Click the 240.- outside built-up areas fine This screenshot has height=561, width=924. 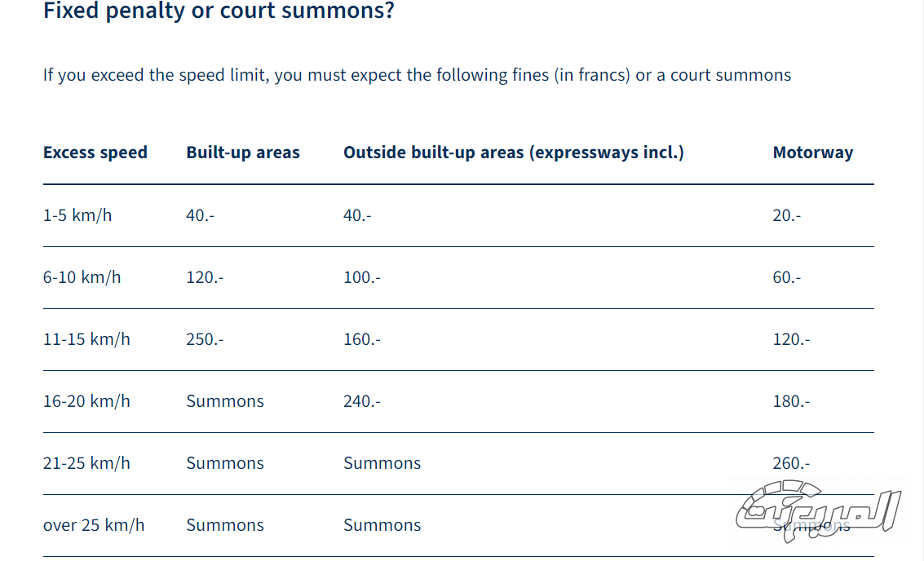[x=361, y=401]
